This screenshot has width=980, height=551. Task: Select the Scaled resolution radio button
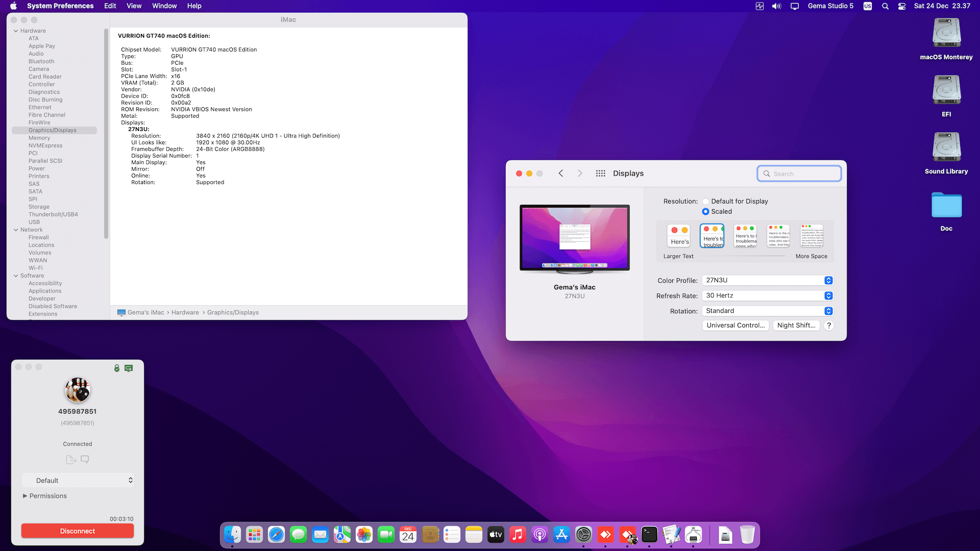[x=705, y=212]
